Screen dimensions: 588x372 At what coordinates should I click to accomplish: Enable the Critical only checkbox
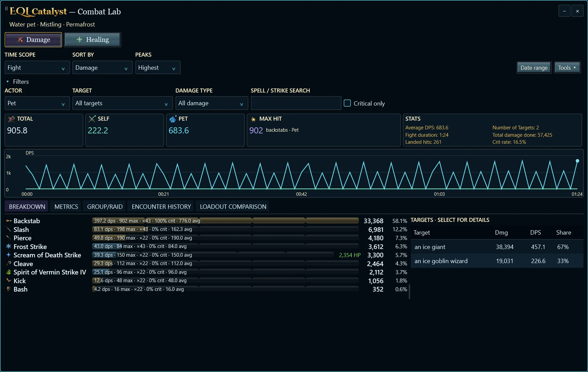click(347, 103)
